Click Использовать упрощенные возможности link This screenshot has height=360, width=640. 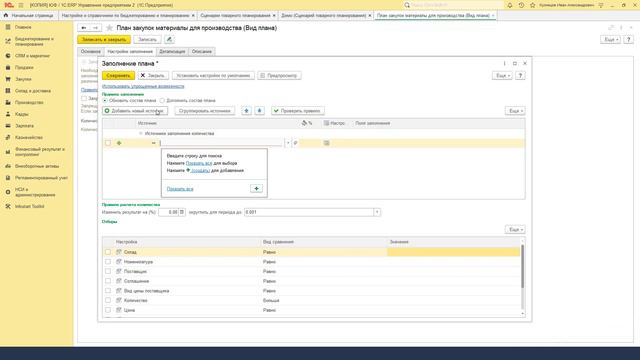[x=143, y=87]
